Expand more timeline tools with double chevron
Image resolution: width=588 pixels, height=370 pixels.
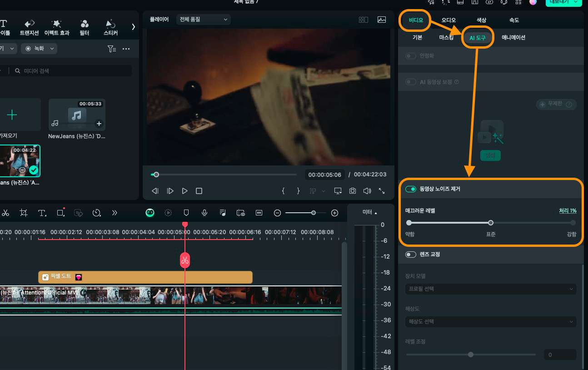(x=115, y=213)
